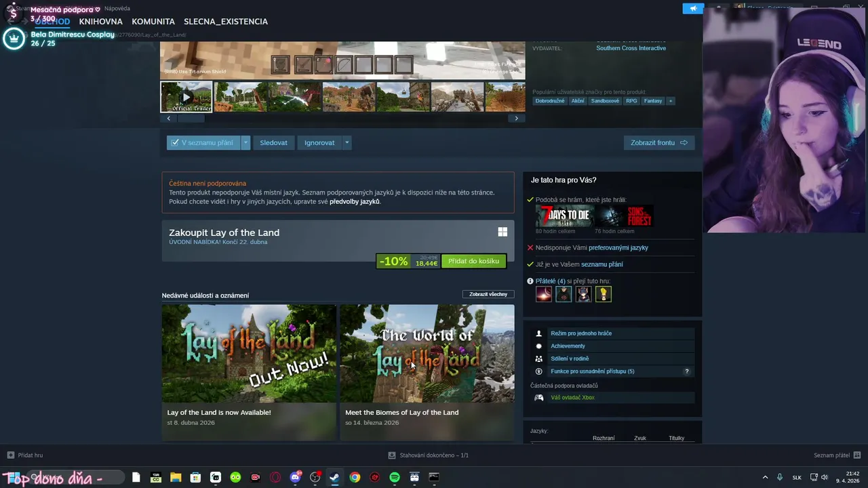Screen dimensions: 868x488
Task: Open the first friend's galaxy avatar
Action: (x=544, y=294)
